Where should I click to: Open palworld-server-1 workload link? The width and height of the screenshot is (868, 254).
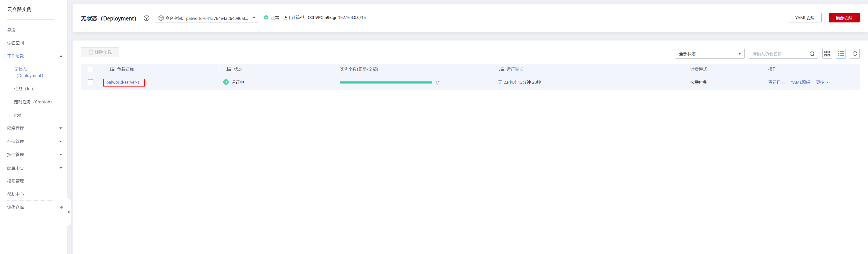coord(123,82)
